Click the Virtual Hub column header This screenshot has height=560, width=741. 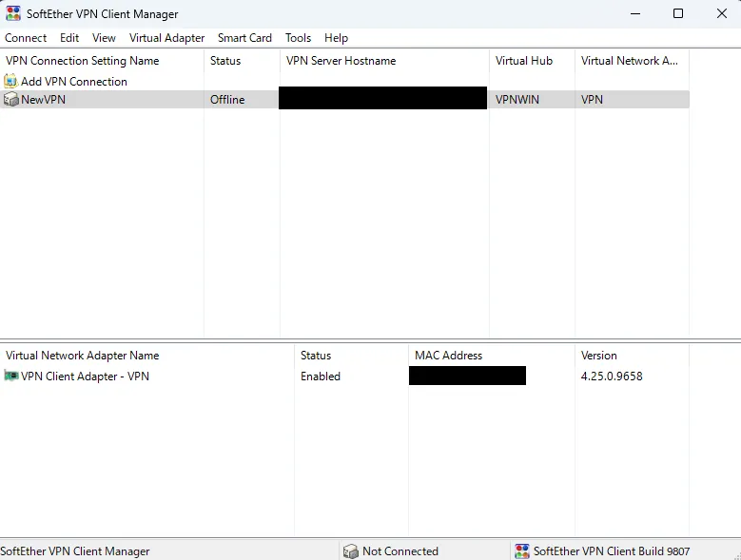click(532, 61)
